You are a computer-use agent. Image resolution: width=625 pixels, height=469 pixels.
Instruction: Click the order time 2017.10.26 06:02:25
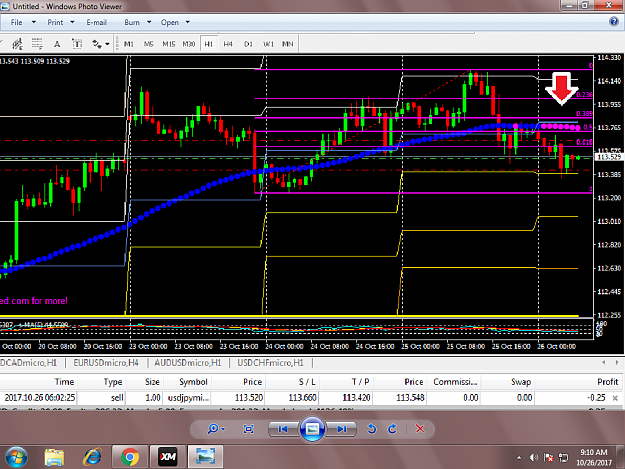pyautogui.click(x=39, y=398)
